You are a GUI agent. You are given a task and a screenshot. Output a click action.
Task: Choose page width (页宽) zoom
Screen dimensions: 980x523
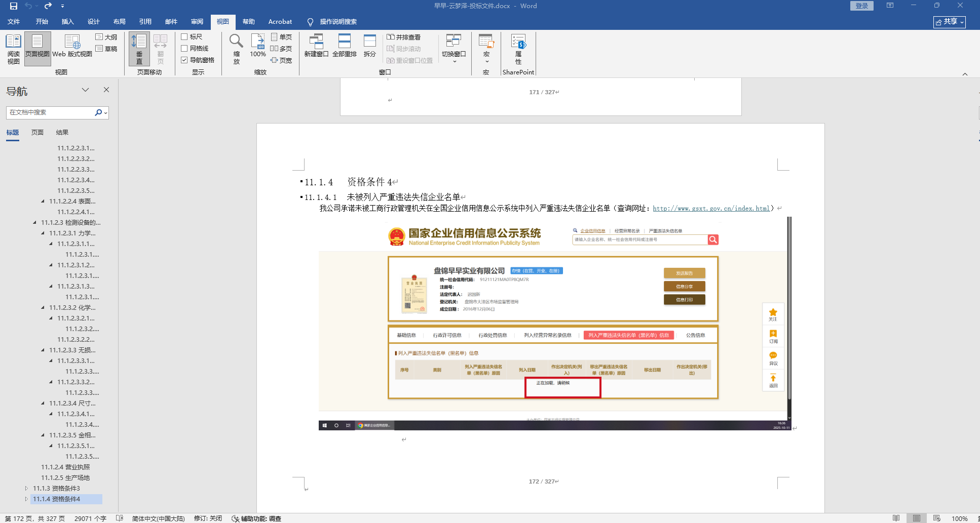pos(282,60)
